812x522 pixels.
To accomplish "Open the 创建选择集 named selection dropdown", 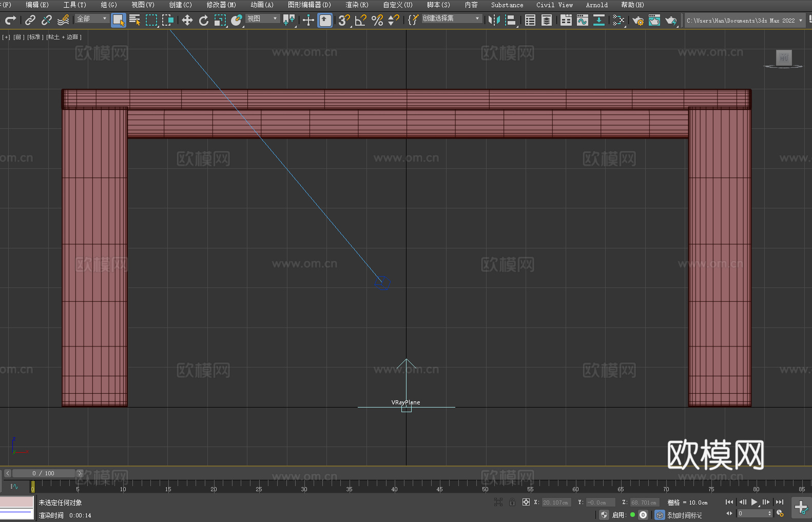I will point(452,18).
